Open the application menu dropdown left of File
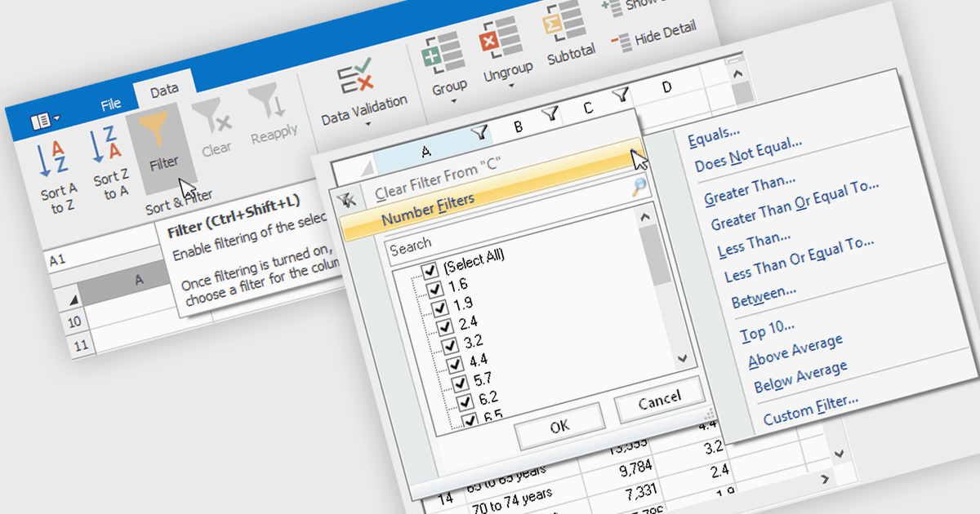The height and width of the screenshot is (514, 980). pyautogui.click(x=45, y=122)
